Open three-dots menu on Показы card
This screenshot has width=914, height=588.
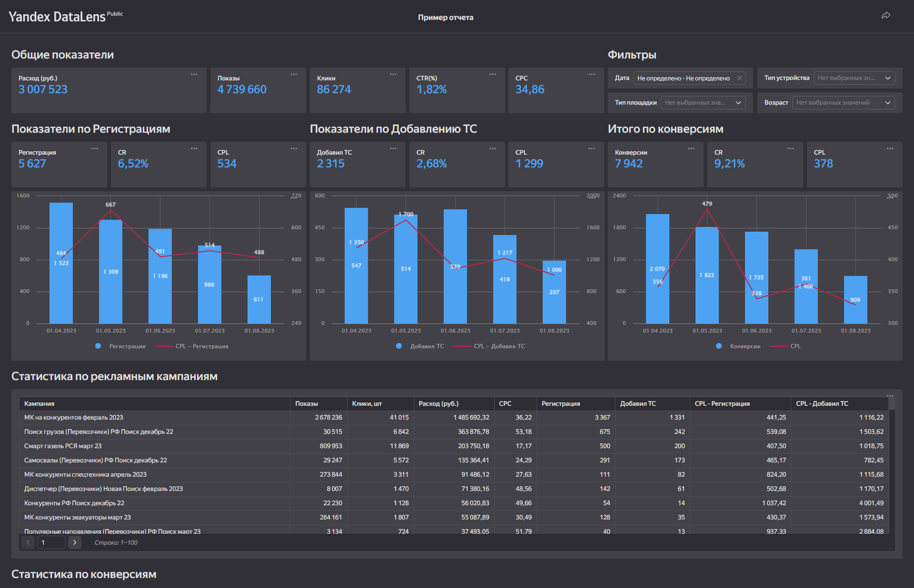tap(294, 74)
